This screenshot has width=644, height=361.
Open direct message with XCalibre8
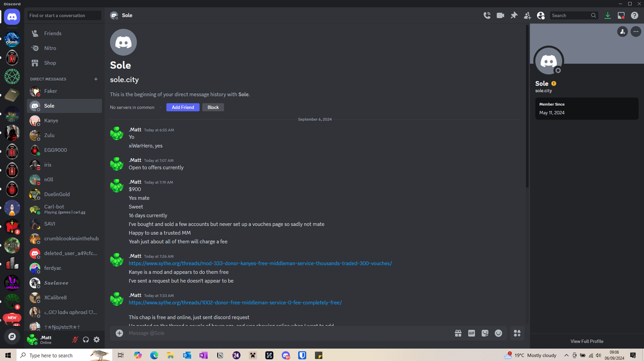pos(64,298)
